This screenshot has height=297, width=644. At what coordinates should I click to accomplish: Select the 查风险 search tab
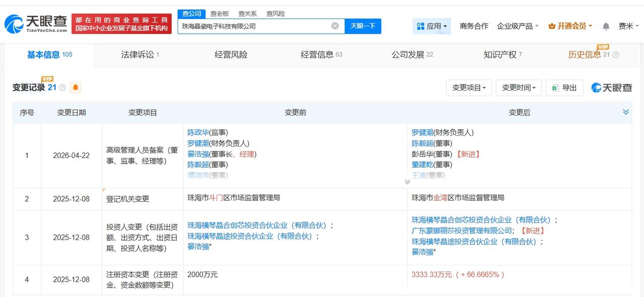click(275, 14)
